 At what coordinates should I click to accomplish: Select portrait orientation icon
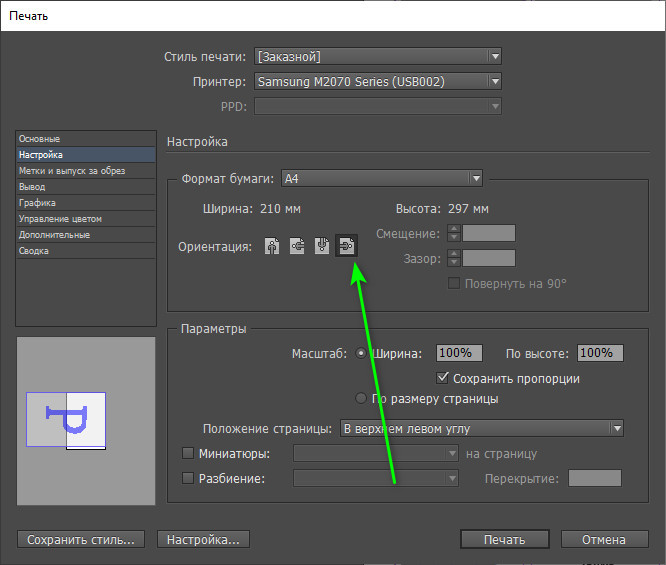pyautogui.click(x=272, y=246)
